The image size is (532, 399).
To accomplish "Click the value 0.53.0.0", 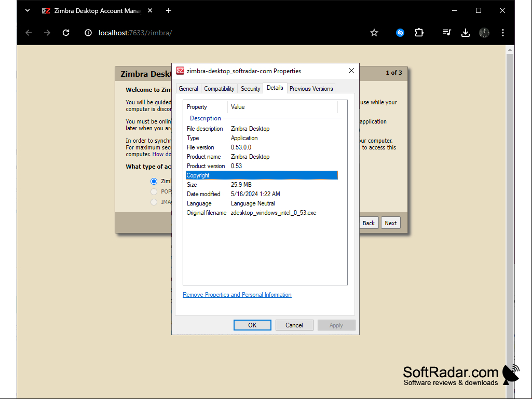I will tap(241, 147).
